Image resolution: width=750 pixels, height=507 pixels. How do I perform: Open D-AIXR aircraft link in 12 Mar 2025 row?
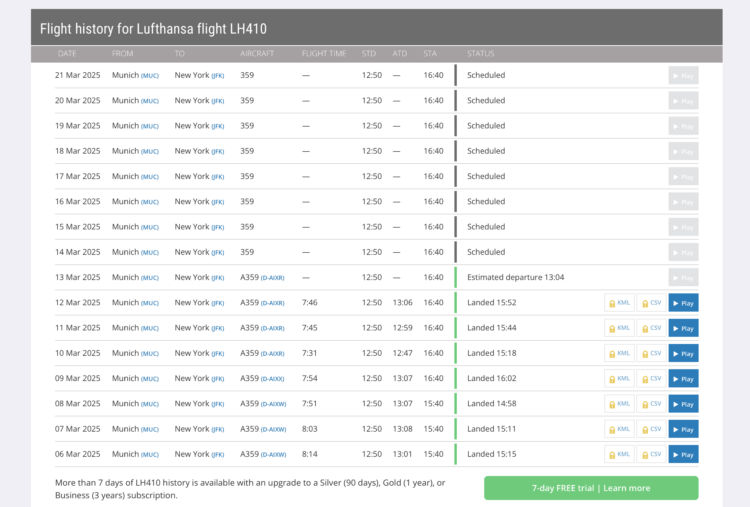tap(273, 303)
